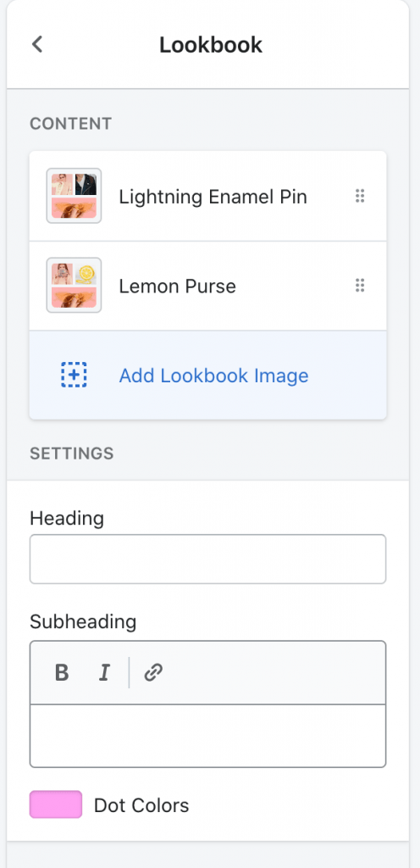
Task: Click the dashed plus icon for adding image
Action: (74, 376)
